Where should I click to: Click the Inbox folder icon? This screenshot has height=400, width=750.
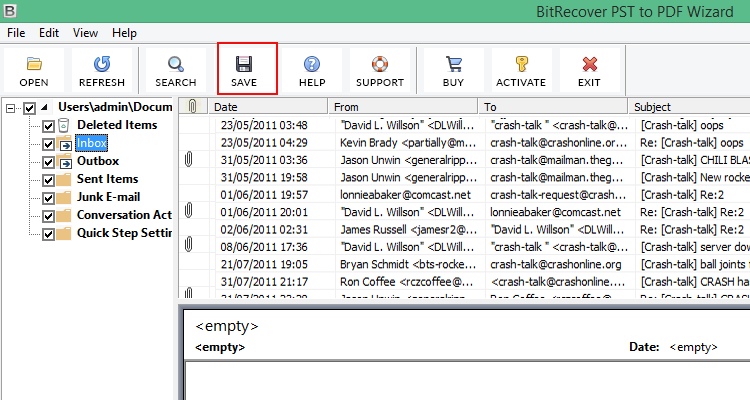[x=64, y=144]
